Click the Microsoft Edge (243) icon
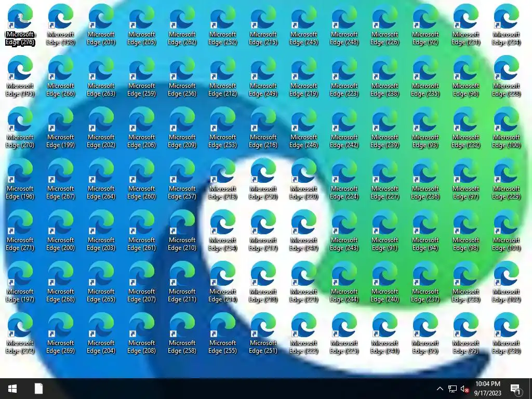The width and height of the screenshot is (532, 399). click(344, 230)
